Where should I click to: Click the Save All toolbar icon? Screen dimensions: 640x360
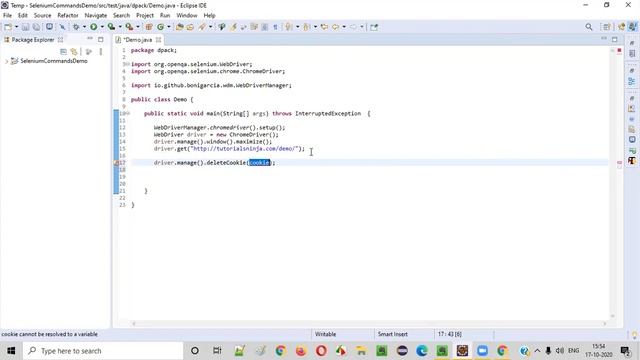pos(36,27)
